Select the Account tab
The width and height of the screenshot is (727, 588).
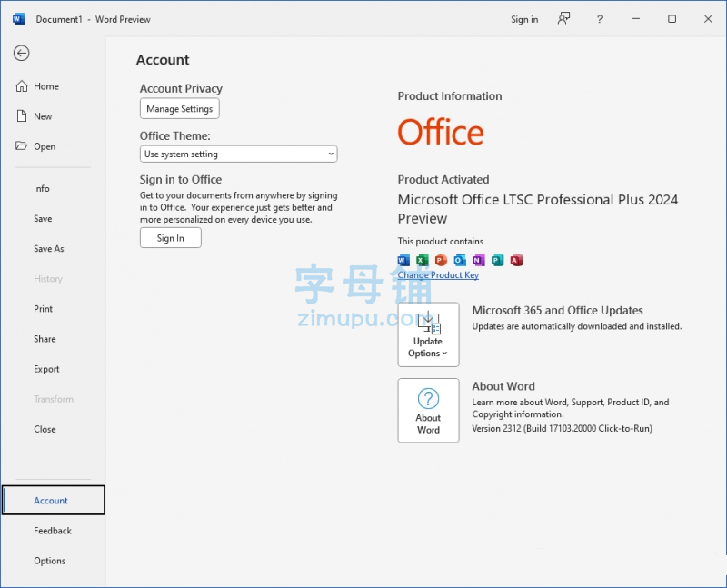click(x=54, y=500)
